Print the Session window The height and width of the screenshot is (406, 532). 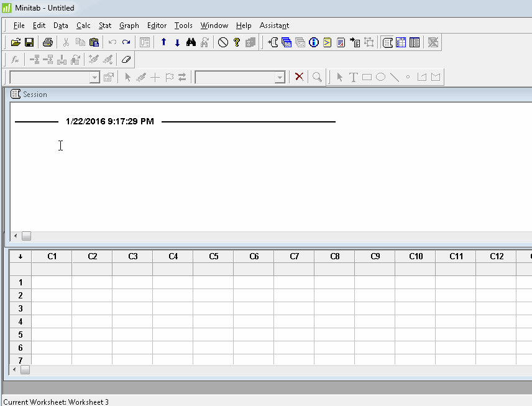47,42
